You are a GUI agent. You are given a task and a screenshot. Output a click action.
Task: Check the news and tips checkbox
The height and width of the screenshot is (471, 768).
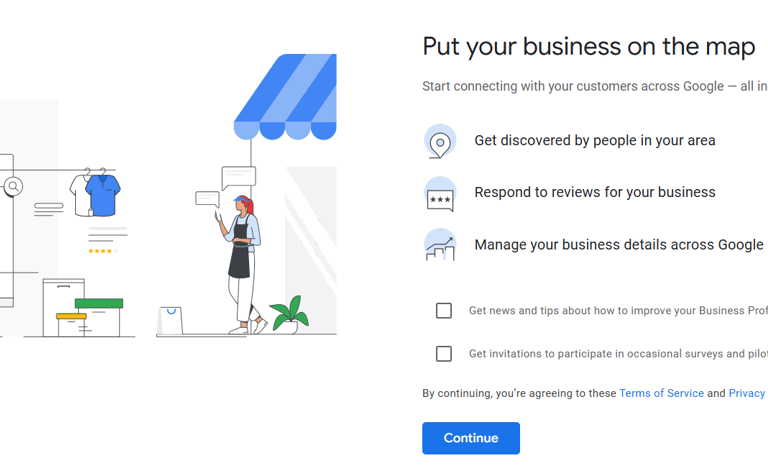[x=444, y=310]
